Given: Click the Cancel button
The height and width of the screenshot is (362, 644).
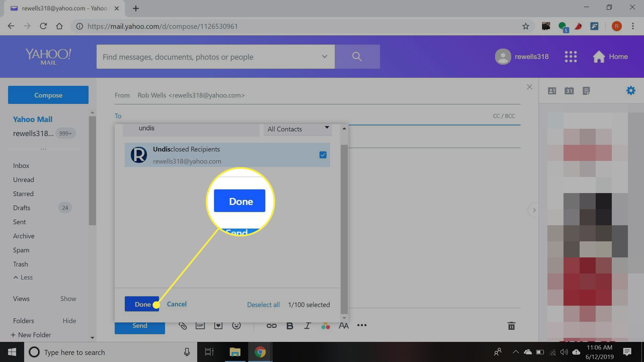Looking at the screenshot, I should 176,304.
